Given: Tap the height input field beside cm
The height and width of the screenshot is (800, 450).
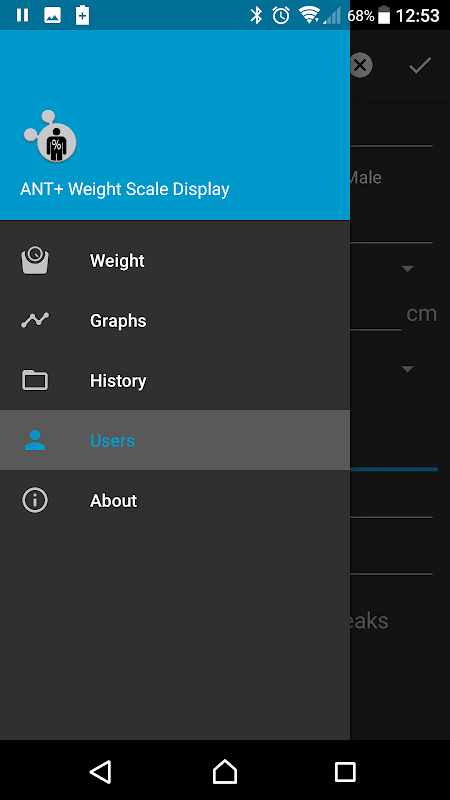Looking at the screenshot, I should point(376,314).
